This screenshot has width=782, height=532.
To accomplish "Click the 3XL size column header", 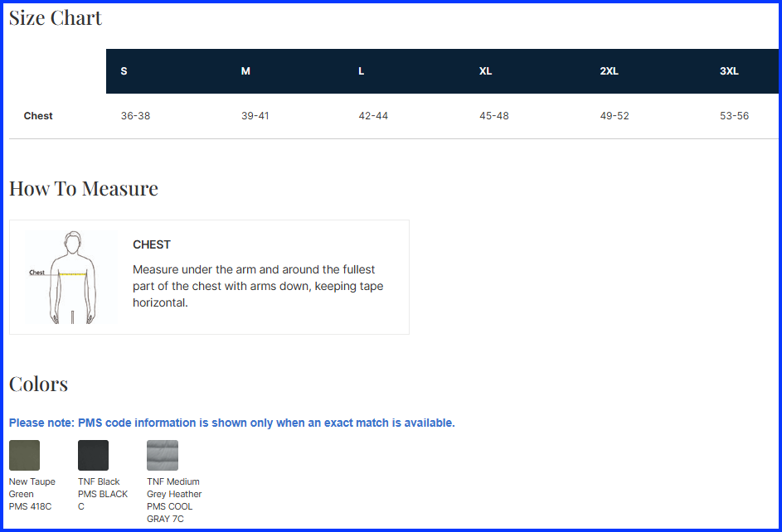I will [729, 71].
